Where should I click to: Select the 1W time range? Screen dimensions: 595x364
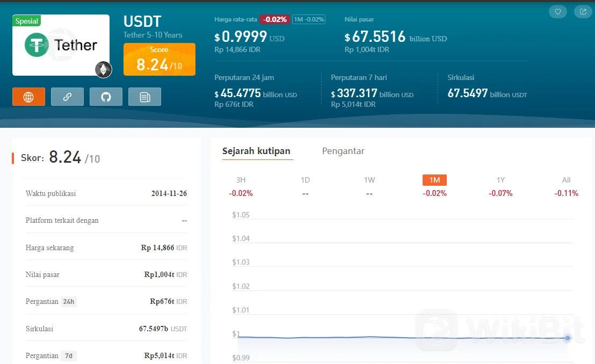coord(369,180)
